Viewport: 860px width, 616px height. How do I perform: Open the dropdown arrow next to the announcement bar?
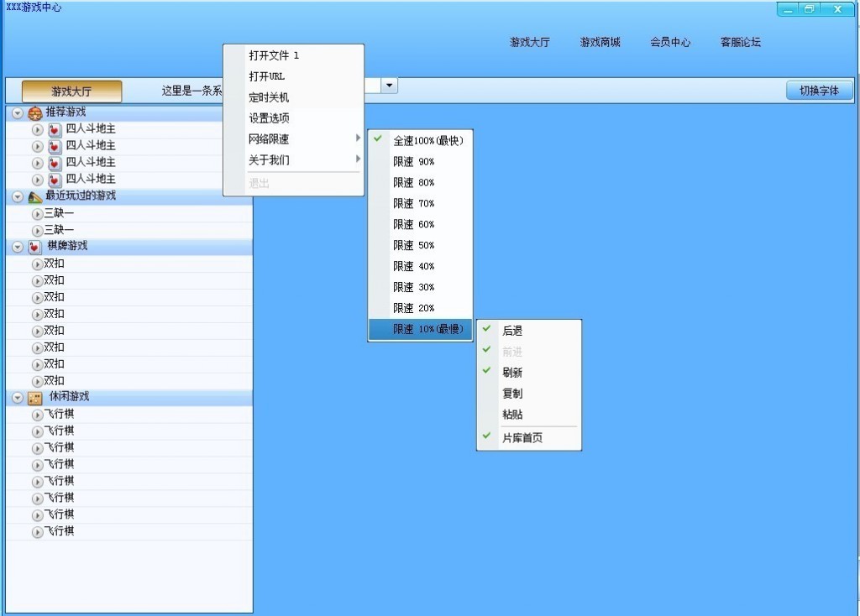pyautogui.click(x=389, y=85)
